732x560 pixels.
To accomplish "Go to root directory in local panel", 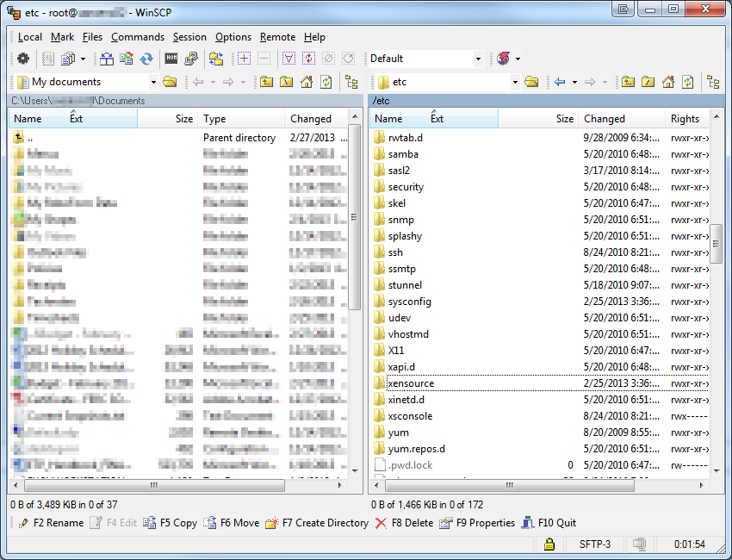I will [x=286, y=82].
